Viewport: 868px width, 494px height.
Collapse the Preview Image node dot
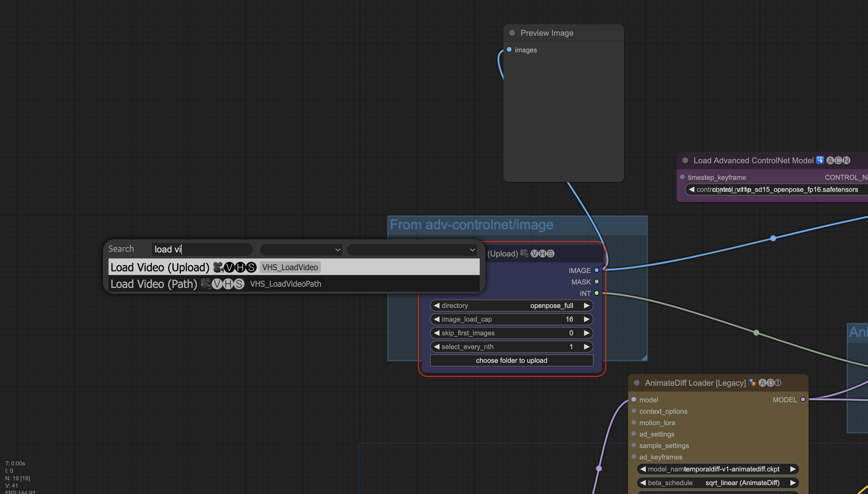[x=512, y=33]
